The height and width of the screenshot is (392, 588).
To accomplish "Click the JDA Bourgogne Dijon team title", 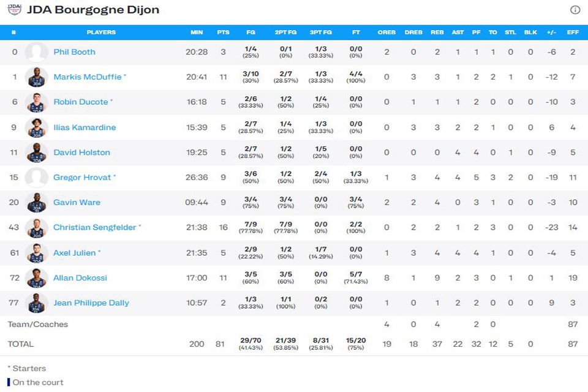I will click(x=93, y=9).
